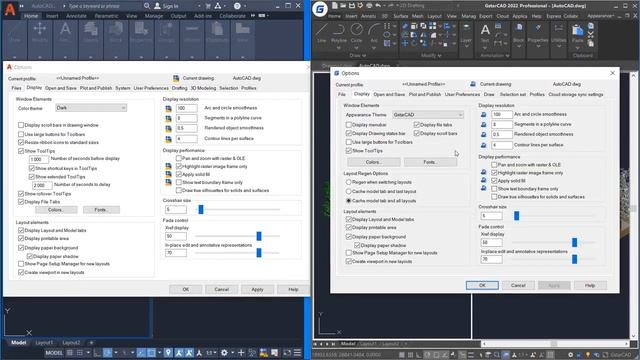Click the Arc and circle smoothness field in AutoCAD

click(x=187, y=108)
